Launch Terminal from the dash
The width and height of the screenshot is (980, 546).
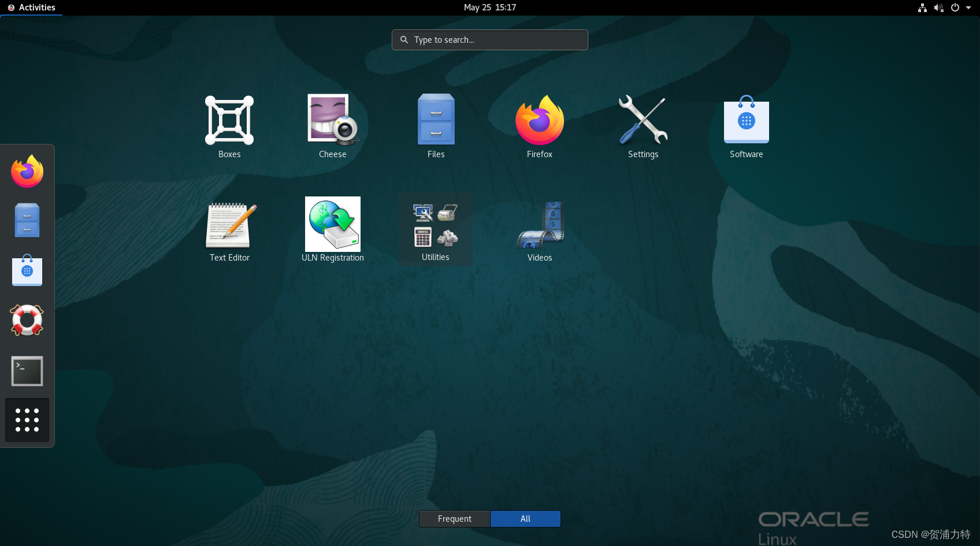coord(27,371)
